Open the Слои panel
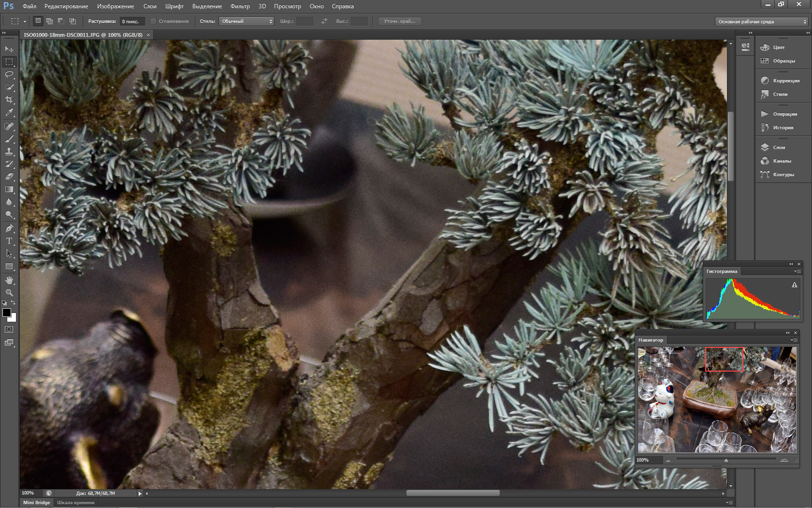This screenshot has width=812, height=508. 779,148
